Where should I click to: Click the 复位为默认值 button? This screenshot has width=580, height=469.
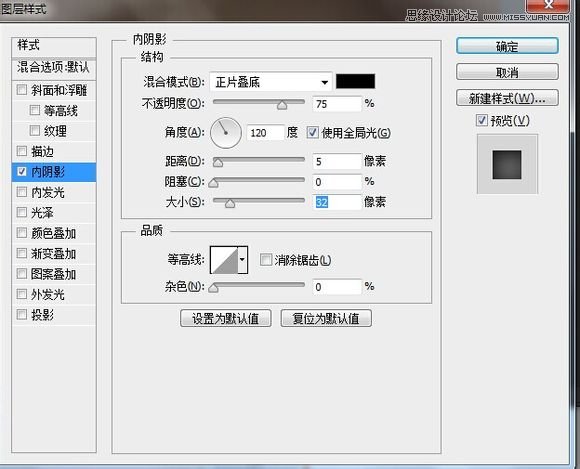326,318
